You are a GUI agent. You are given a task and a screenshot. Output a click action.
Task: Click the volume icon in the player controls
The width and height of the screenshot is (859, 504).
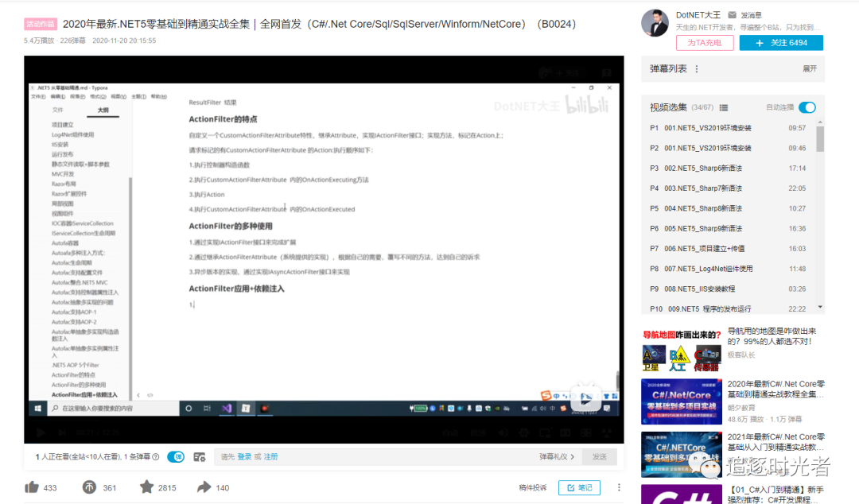503,432
